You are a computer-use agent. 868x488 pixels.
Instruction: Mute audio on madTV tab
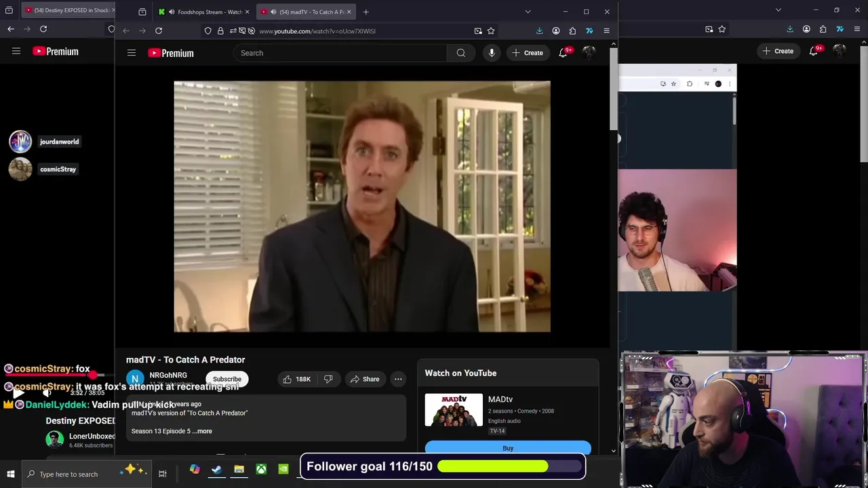click(x=273, y=12)
